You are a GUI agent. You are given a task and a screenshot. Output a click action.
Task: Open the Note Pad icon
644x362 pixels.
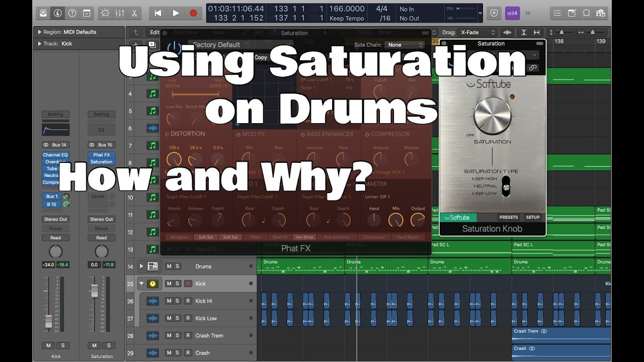click(x=572, y=13)
